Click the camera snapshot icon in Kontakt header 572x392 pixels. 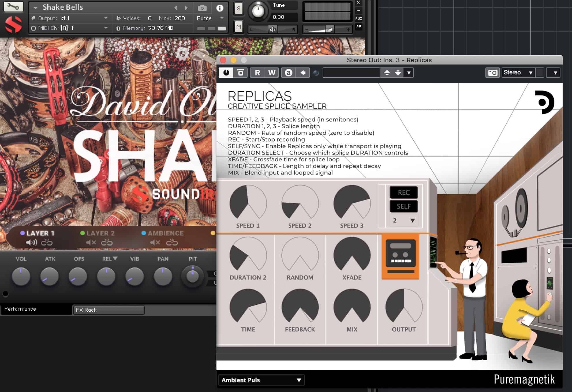pos(202,8)
